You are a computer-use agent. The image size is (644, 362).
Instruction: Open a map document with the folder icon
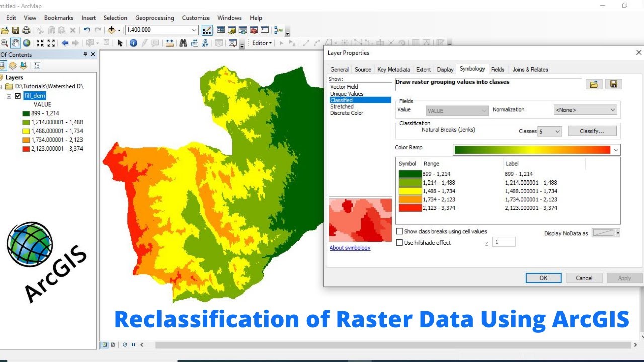pyautogui.click(x=5, y=30)
